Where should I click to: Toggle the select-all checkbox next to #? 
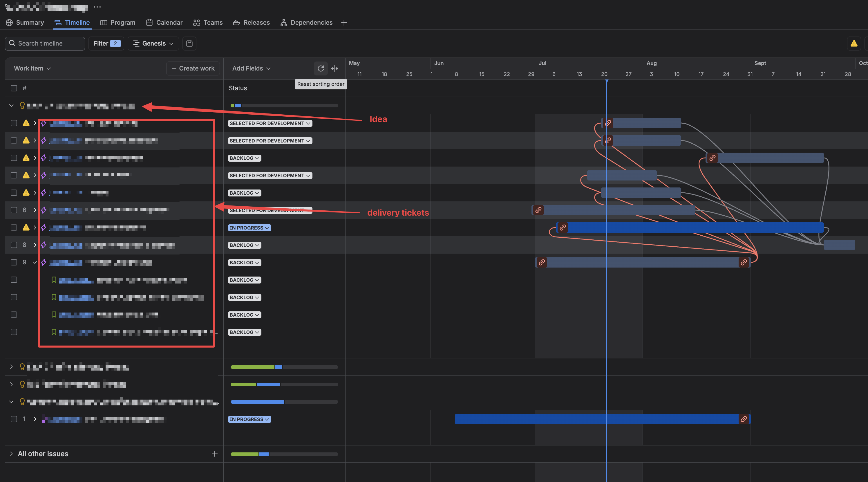click(14, 88)
